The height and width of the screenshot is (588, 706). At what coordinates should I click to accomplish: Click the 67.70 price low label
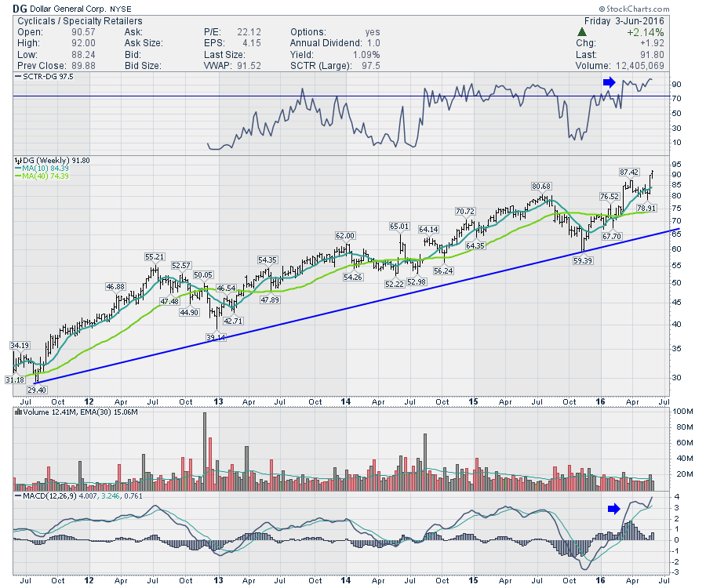coord(612,236)
